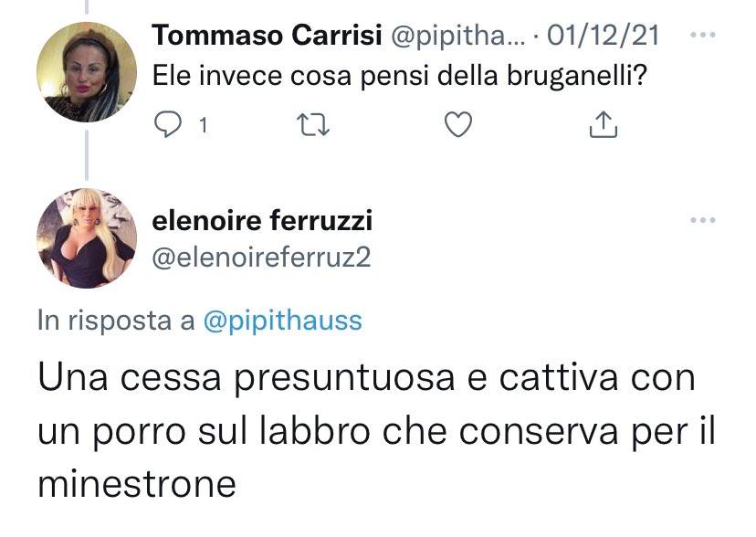
Task: Click the retweet arrows icon
Action: point(313,124)
